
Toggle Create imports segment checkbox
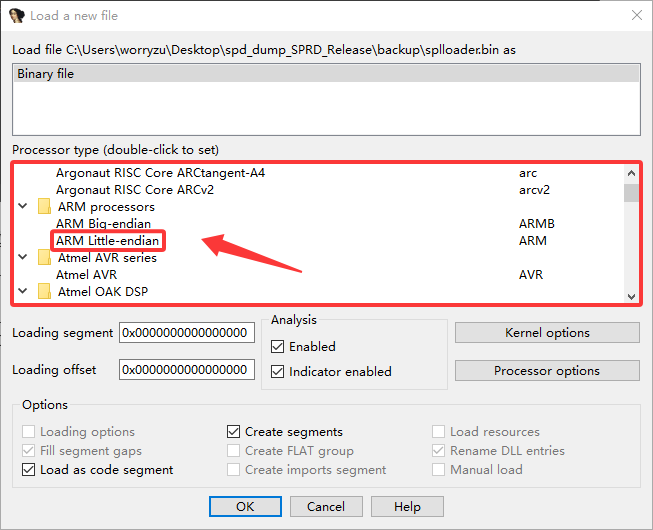click(x=234, y=470)
